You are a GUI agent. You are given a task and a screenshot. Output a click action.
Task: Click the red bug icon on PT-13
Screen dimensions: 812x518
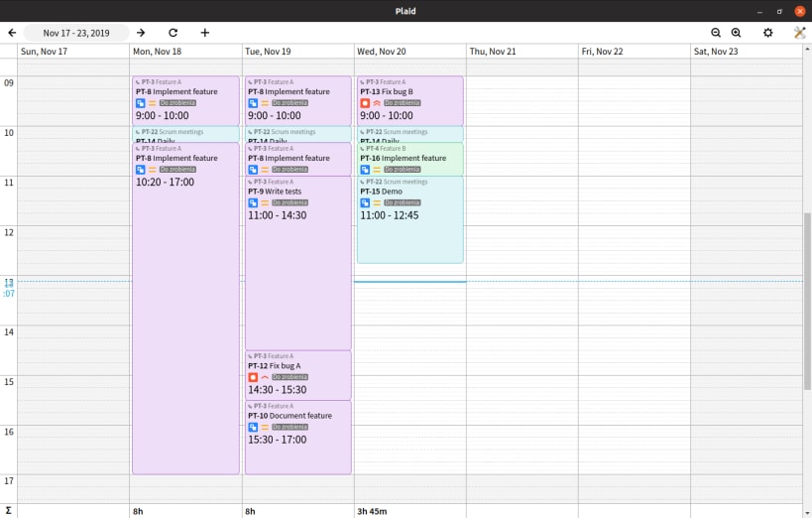point(365,103)
